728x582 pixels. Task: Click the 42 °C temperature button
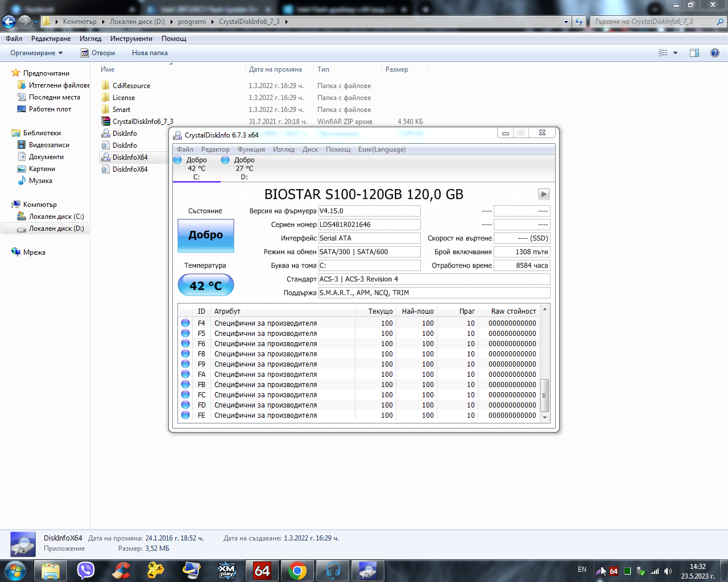(x=206, y=285)
